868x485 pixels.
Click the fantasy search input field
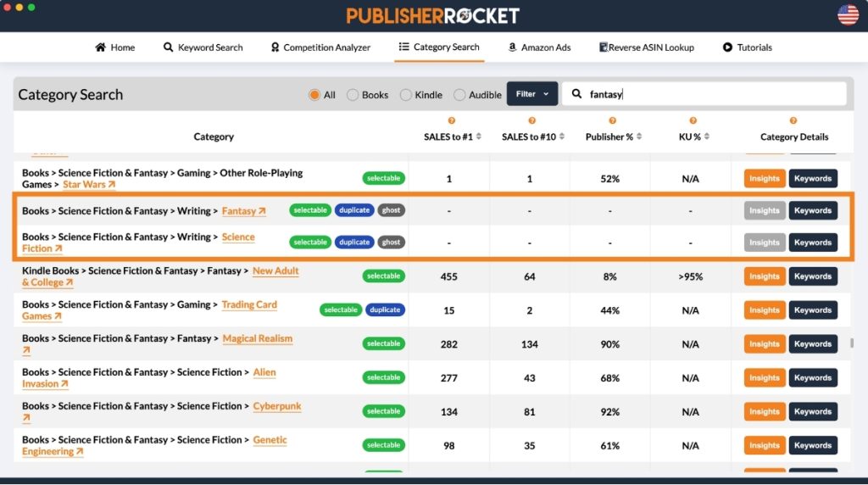(712, 94)
